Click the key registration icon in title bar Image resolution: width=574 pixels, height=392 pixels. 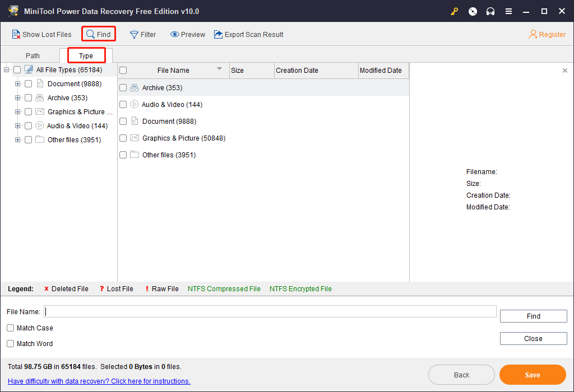click(x=454, y=11)
